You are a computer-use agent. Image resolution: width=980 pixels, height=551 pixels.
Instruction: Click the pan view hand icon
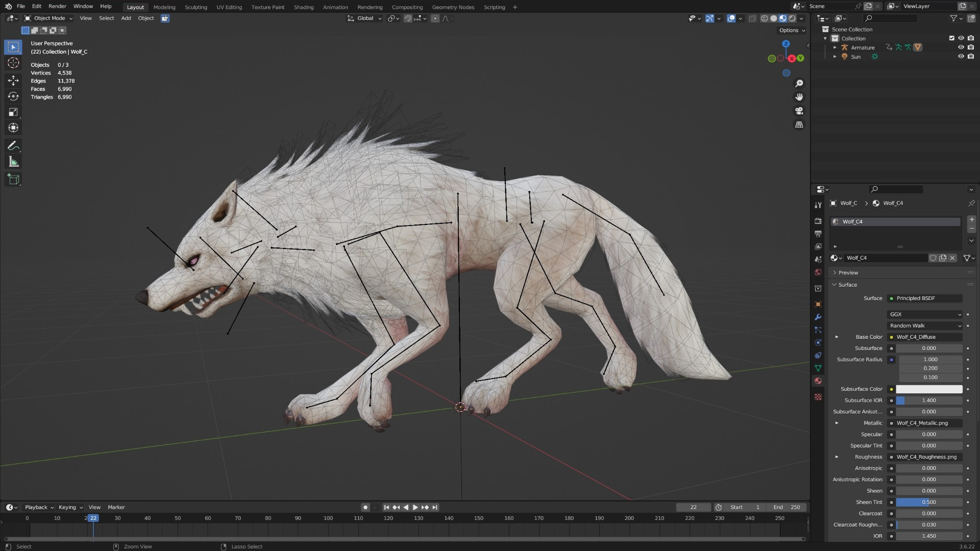(799, 97)
